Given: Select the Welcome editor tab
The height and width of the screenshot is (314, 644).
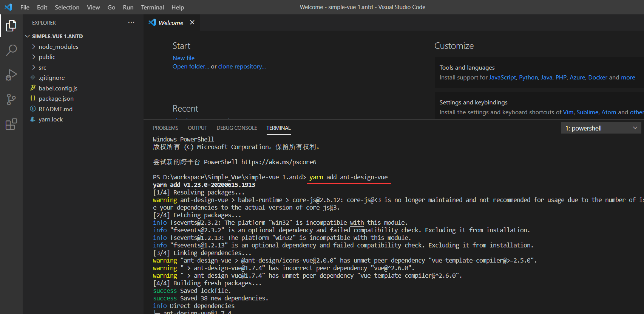Looking at the screenshot, I should click(x=171, y=23).
